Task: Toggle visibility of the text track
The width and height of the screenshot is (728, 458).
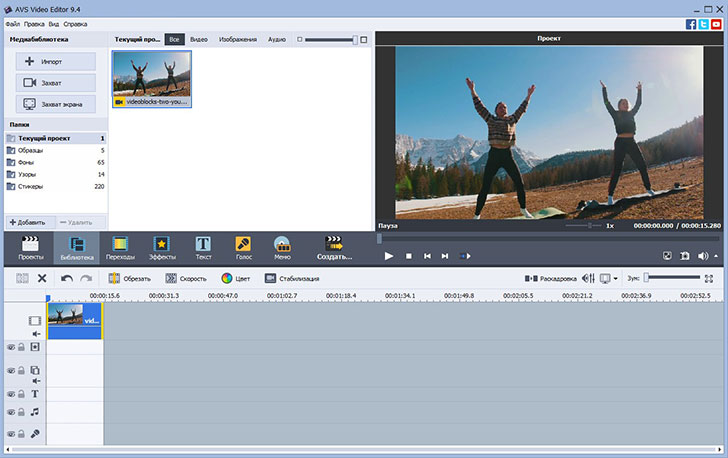Action: click(x=11, y=394)
